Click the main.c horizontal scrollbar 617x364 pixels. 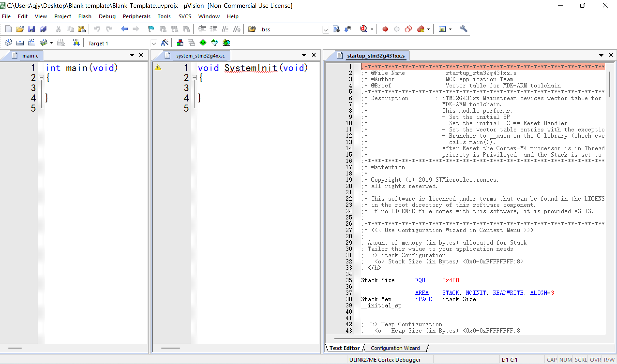click(15, 348)
